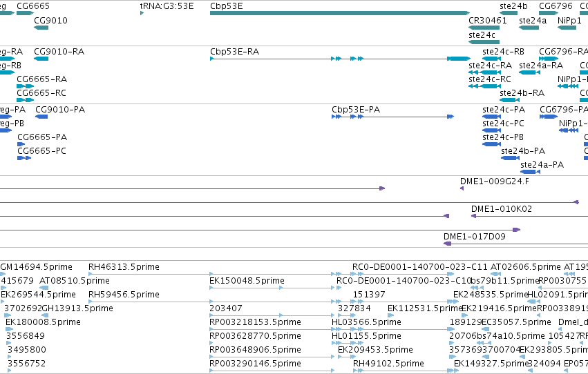Screen dimensions: 588x374
Task: Click EST HL01155.5prime
Action: click(348, 344)
